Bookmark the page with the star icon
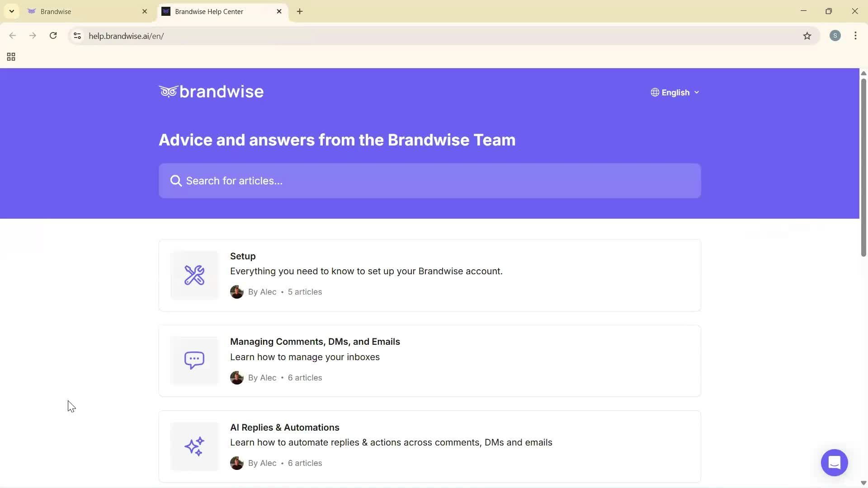The height and width of the screenshot is (488, 868). [808, 36]
